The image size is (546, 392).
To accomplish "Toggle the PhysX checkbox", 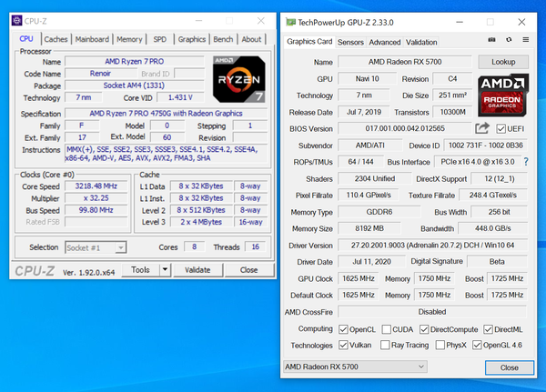I will [x=440, y=345].
